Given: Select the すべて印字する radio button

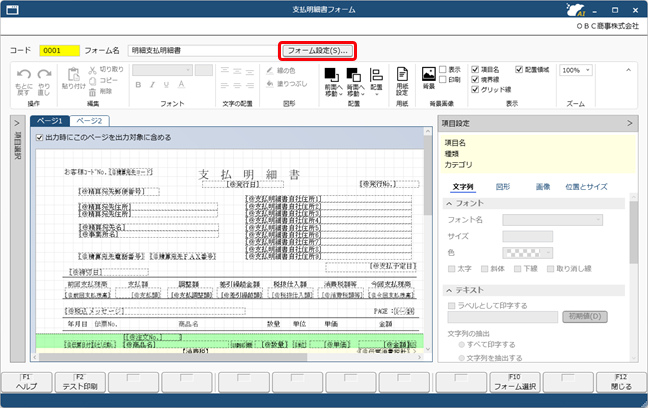Looking at the screenshot, I should click(x=462, y=344).
